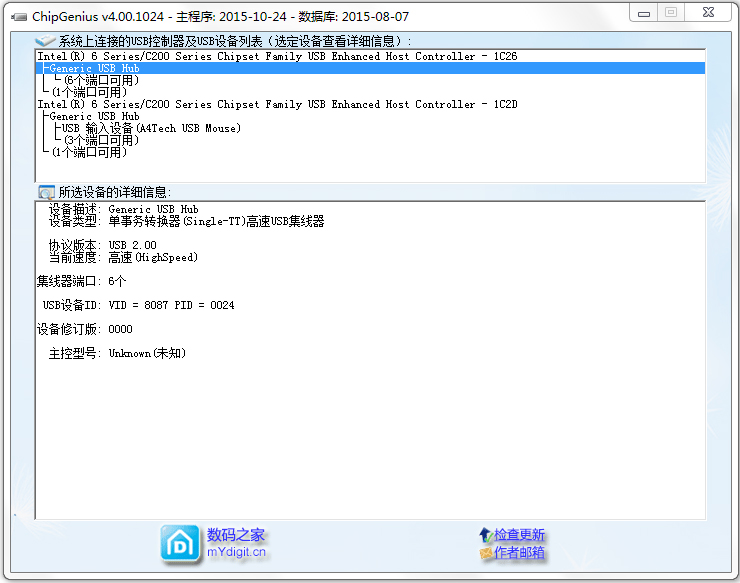Click the VID = 8087 PID = 0024 line
Image resolution: width=740 pixels, height=583 pixels.
click(138, 305)
